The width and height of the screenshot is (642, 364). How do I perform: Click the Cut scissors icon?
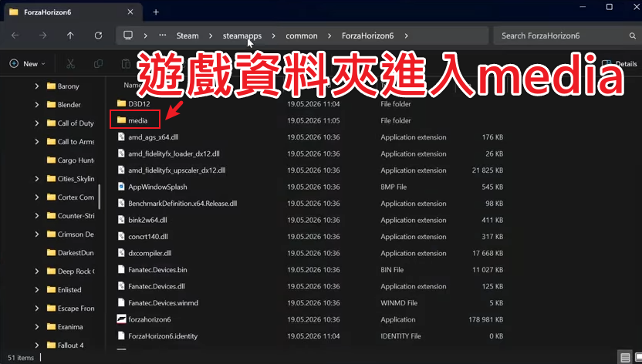[x=70, y=64]
